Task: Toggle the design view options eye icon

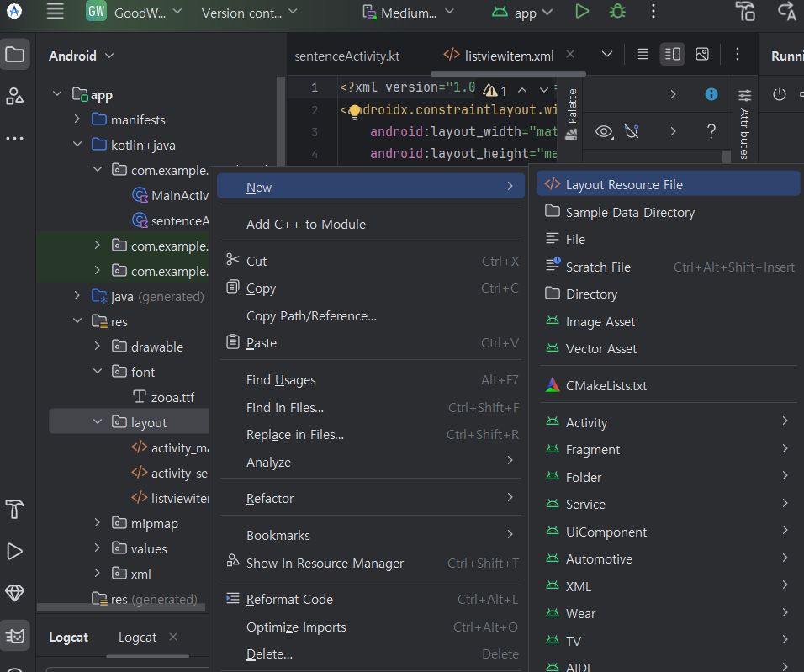Action: point(605,132)
